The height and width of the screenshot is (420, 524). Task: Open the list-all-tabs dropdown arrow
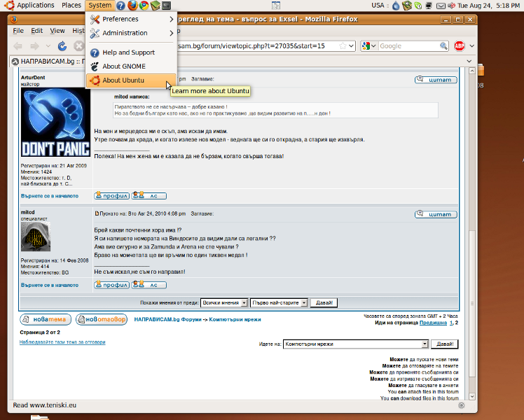tap(469, 62)
